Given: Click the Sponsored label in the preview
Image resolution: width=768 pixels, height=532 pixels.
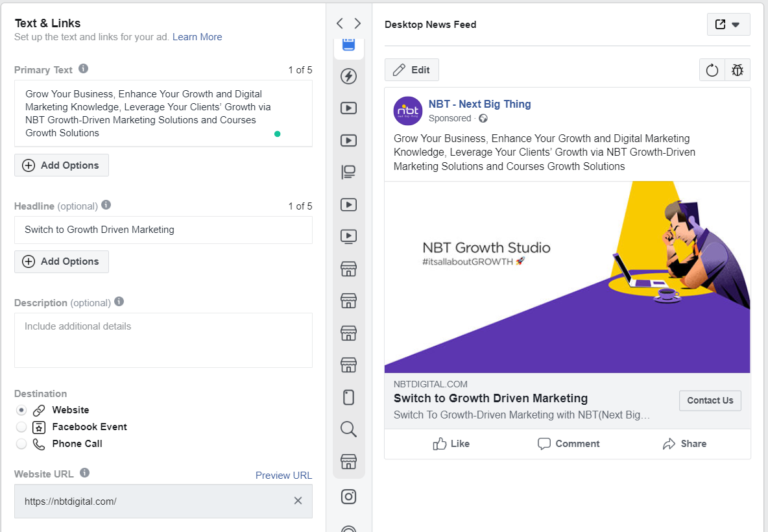Looking at the screenshot, I should pyautogui.click(x=450, y=119).
